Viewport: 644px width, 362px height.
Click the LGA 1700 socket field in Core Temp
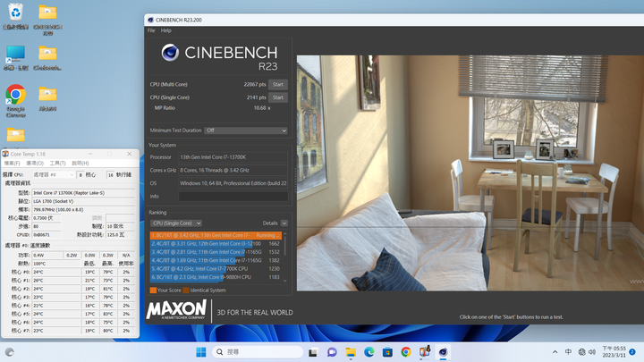(x=83, y=201)
